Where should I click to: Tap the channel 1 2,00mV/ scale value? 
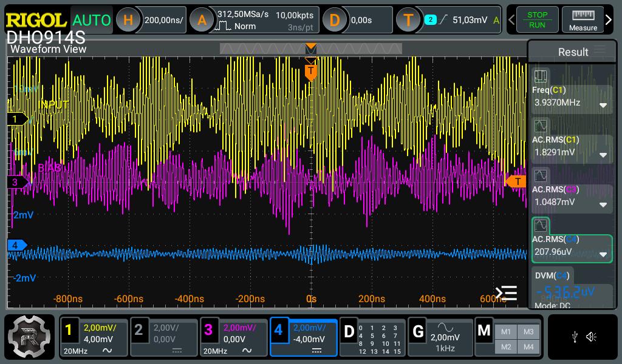[x=100, y=328]
